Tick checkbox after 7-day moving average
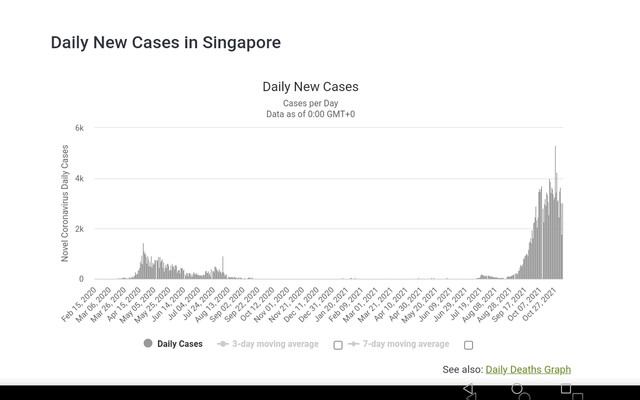This screenshot has width=640, height=400. click(468, 345)
